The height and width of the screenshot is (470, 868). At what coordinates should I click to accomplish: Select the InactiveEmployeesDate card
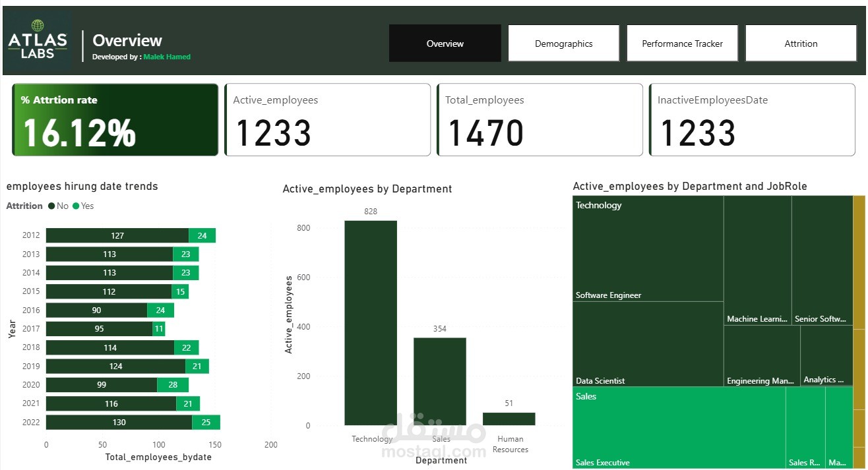coord(751,119)
